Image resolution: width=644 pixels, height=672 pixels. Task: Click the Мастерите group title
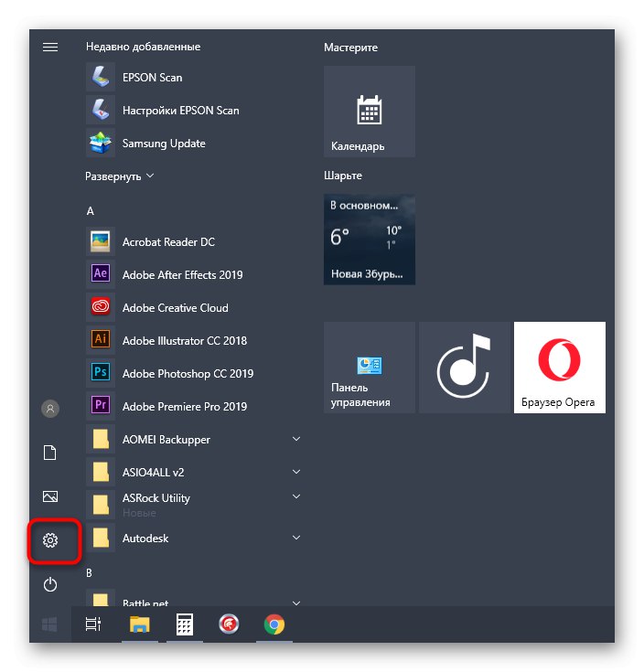tap(350, 48)
